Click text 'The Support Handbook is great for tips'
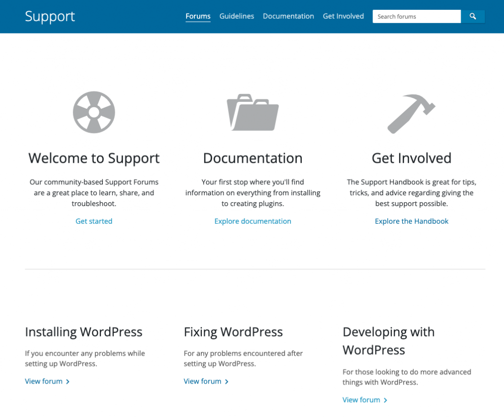 pyautogui.click(x=411, y=182)
